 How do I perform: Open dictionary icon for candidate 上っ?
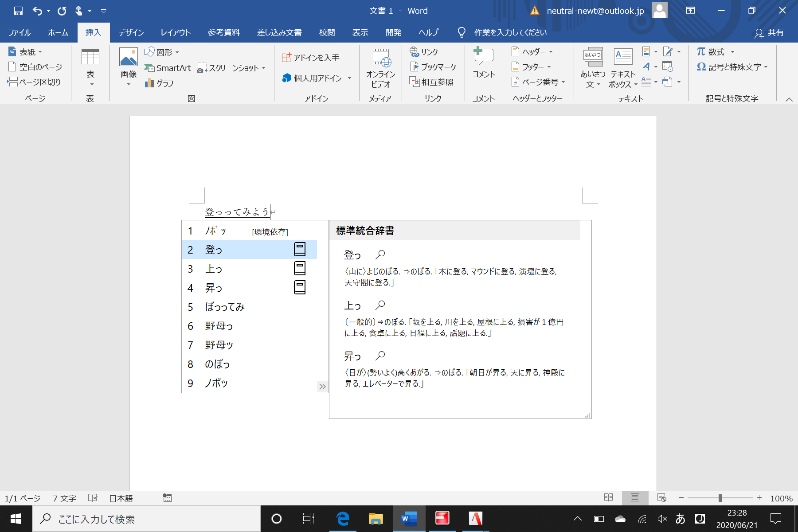coord(300,268)
